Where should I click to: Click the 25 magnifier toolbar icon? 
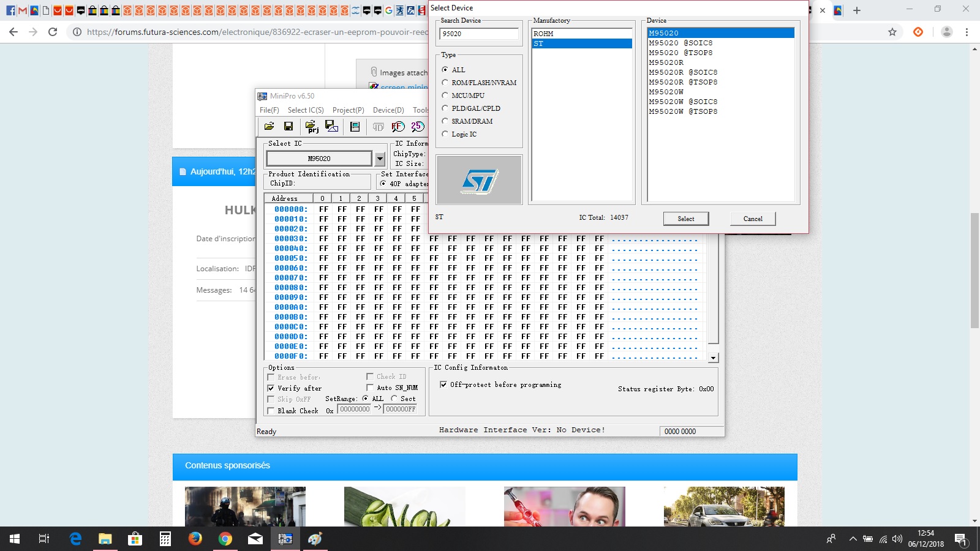[418, 126]
